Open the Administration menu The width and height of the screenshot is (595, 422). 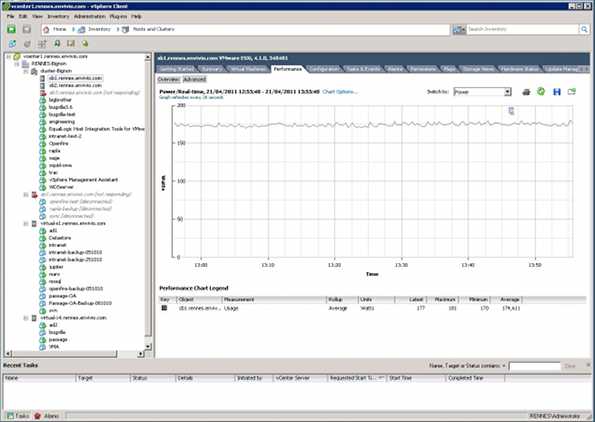pos(90,17)
